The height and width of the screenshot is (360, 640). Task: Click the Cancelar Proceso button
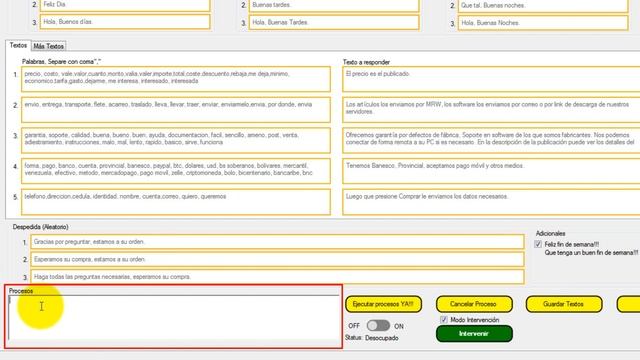coord(473,304)
